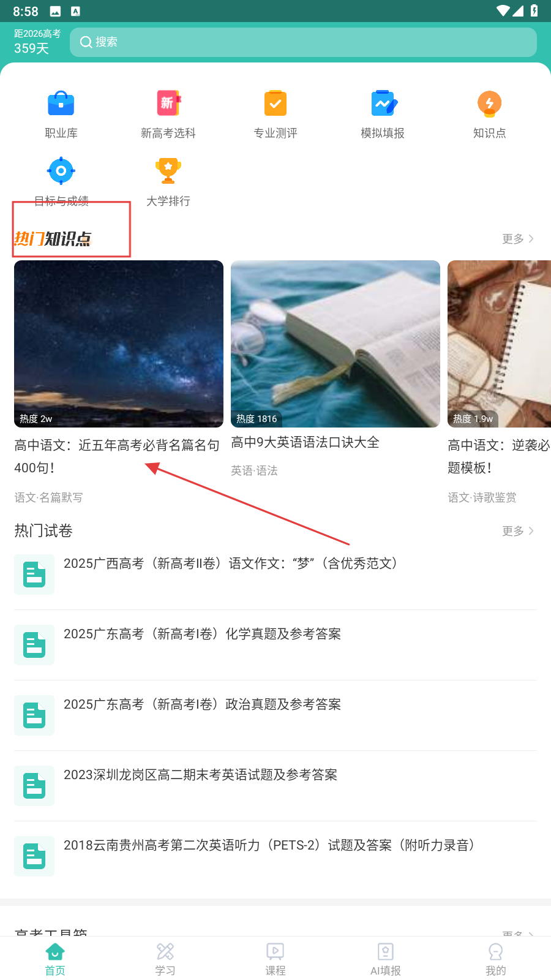Open 新高考选科 book icon
551x980 pixels.
tap(168, 103)
